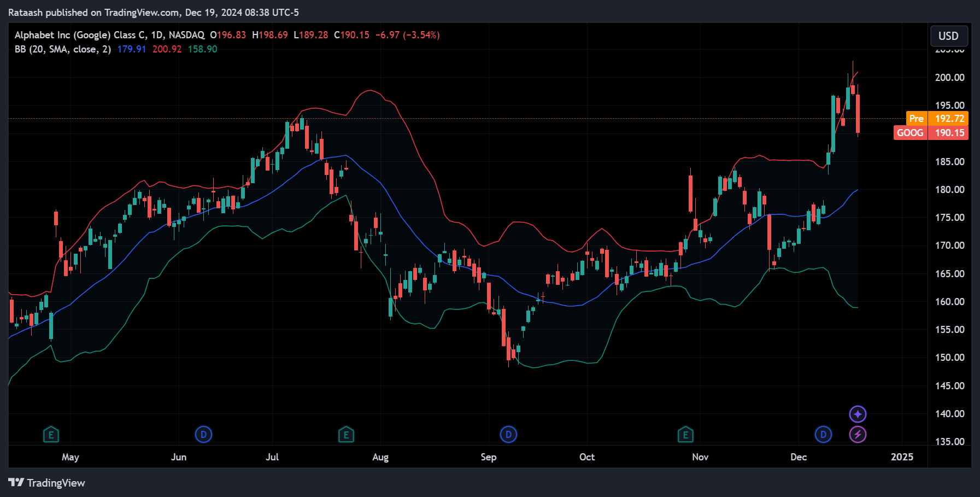Image resolution: width=980 pixels, height=497 pixels.
Task: Click the blue BB basis value 179.91
Action: pyautogui.click(x=132, y=49)
